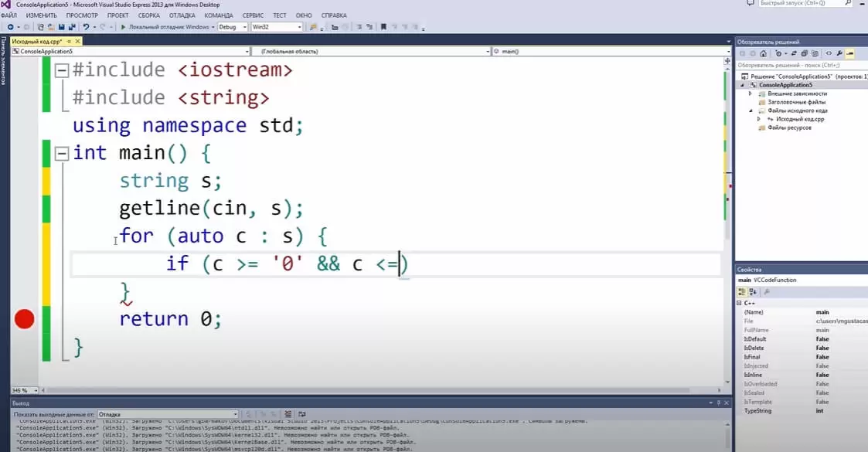
Task: Click Categorized view icon in Properties panel
Action: click(x=742, y=292)
